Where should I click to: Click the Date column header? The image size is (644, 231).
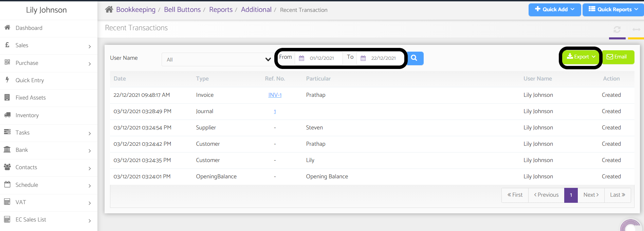click(x=120, y=79)
